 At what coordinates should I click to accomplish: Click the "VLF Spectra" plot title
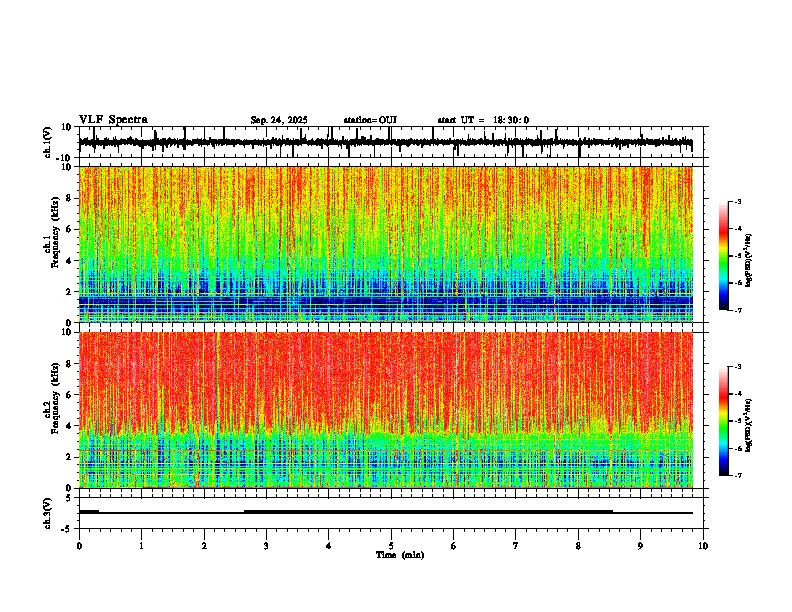pos(113,120)
